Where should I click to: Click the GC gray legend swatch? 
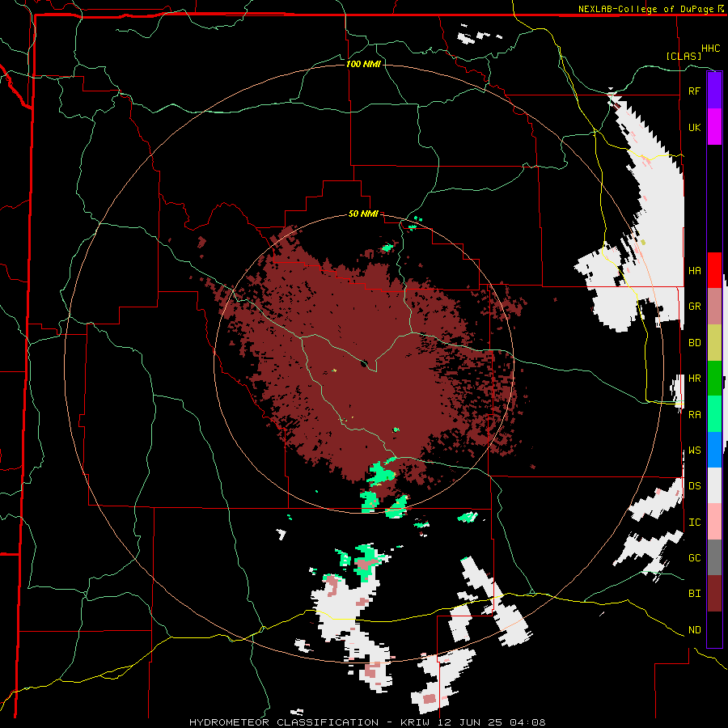[x=714, y=557]
